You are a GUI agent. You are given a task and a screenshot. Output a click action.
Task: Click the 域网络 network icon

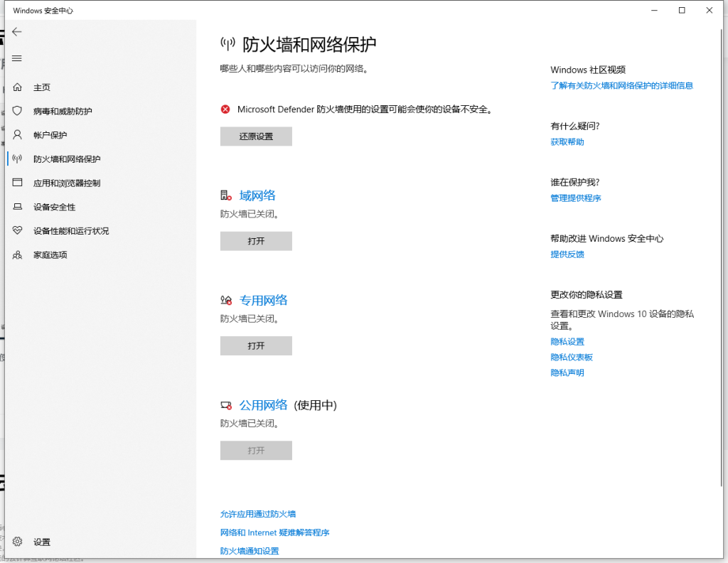pyautogui.click(x=225, y=193)
